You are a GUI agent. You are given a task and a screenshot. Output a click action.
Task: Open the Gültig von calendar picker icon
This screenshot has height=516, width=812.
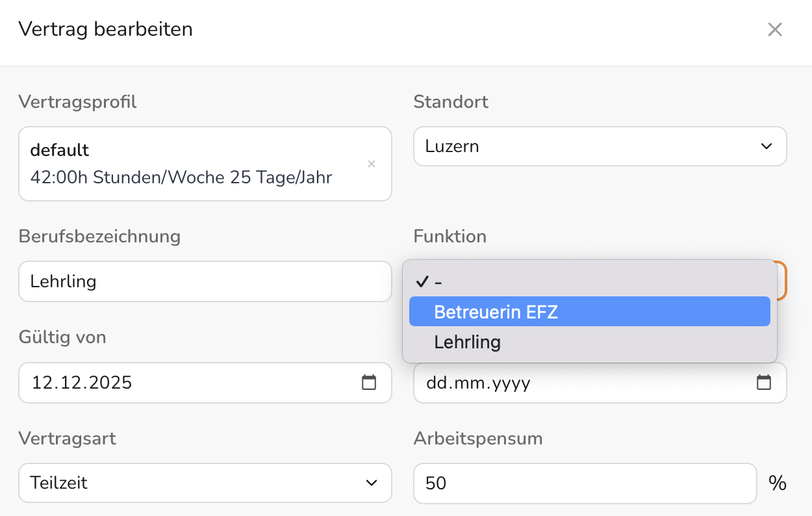pyautogui.click(x=369, y=382)
